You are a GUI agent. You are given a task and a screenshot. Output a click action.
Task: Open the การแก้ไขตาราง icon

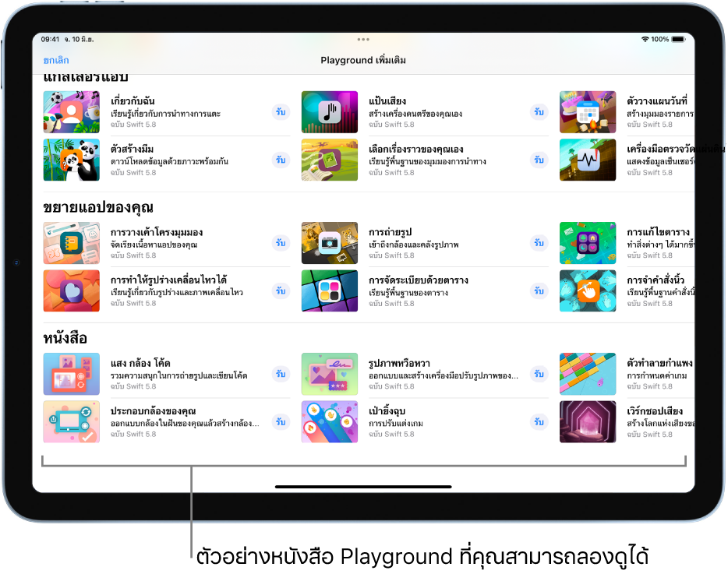coord(588,243)
